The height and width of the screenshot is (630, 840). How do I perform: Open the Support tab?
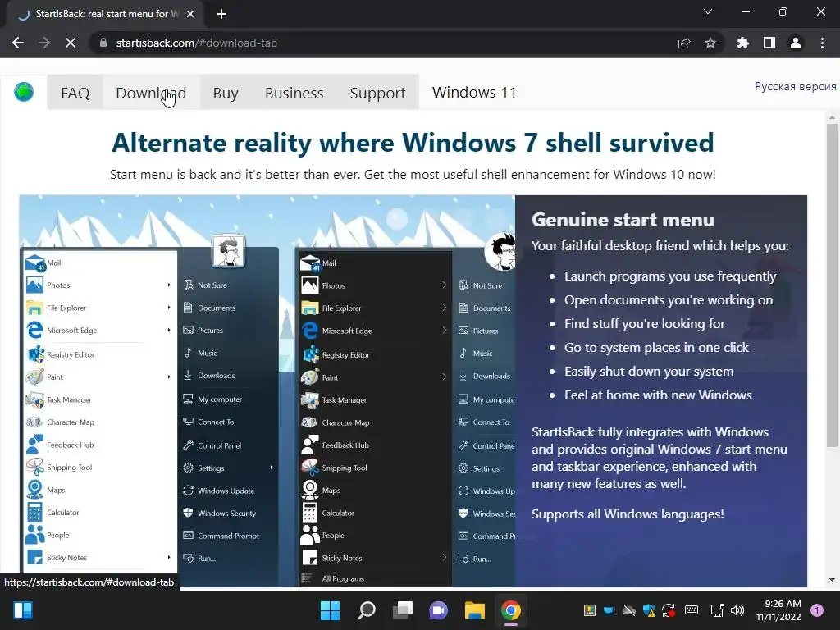click(377, 93)
